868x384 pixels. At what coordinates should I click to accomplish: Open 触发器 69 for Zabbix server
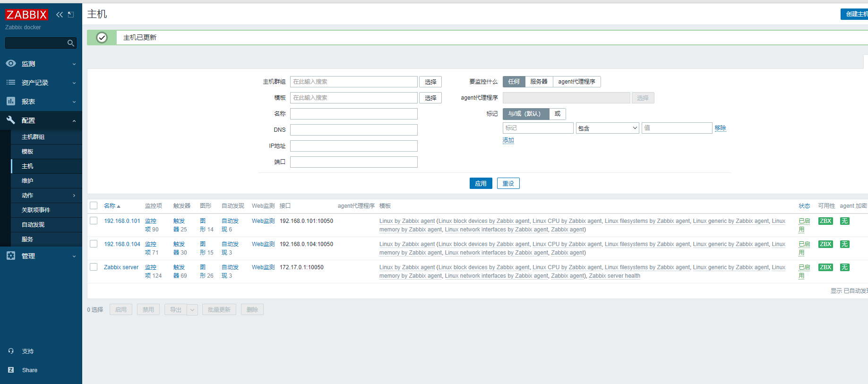(180, 272)
